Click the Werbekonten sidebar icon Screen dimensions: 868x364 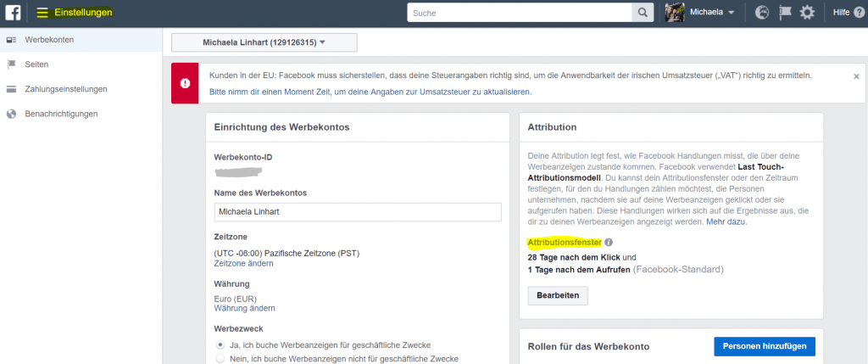pos(10,40)
